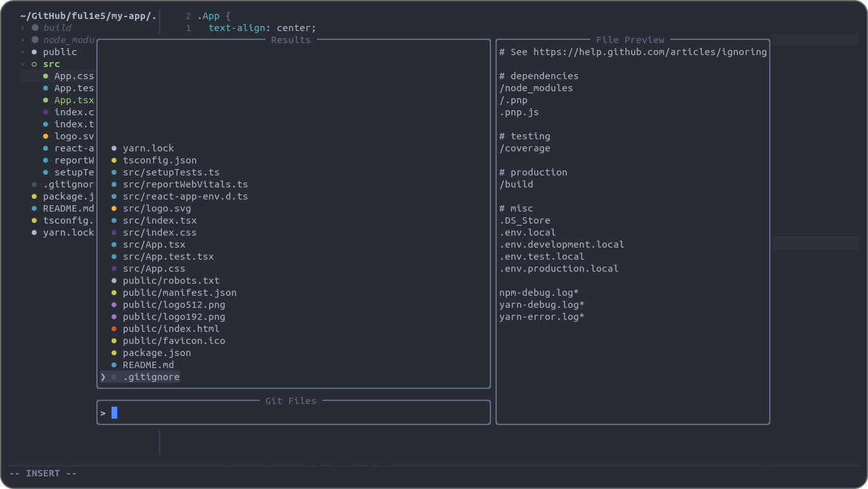
Task: Click the icon beside README.md in Results
Action: 114,365
